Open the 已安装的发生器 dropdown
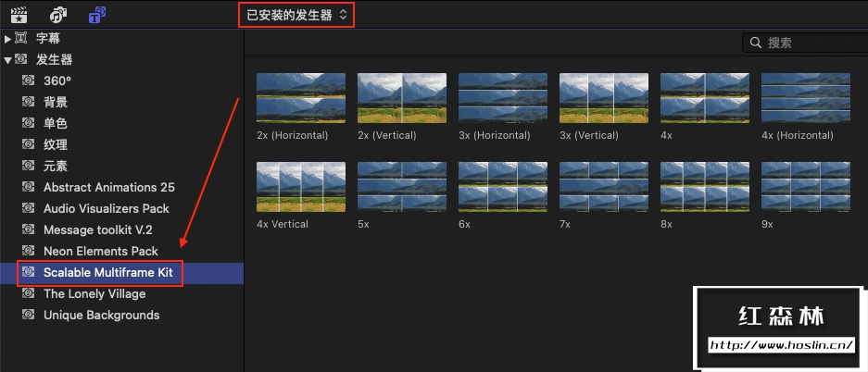The height and width of the screenshot is (372, 868). click(296, 15)
